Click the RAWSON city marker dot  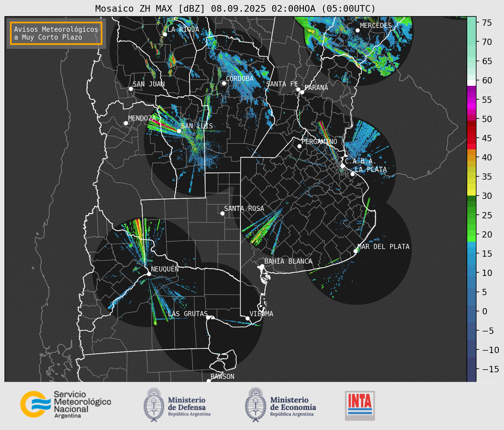pos(209,381)
